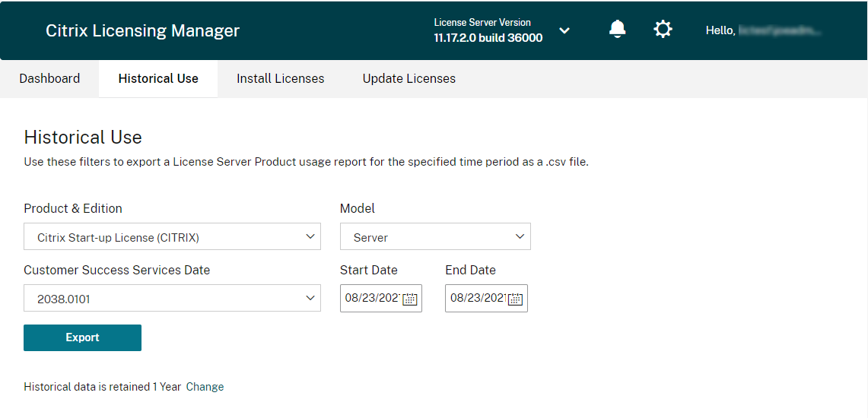Image resolution: width=868 pixels, height=418 pixels.
Task: Open the Update Licenses tab
Action: point(409,78)
